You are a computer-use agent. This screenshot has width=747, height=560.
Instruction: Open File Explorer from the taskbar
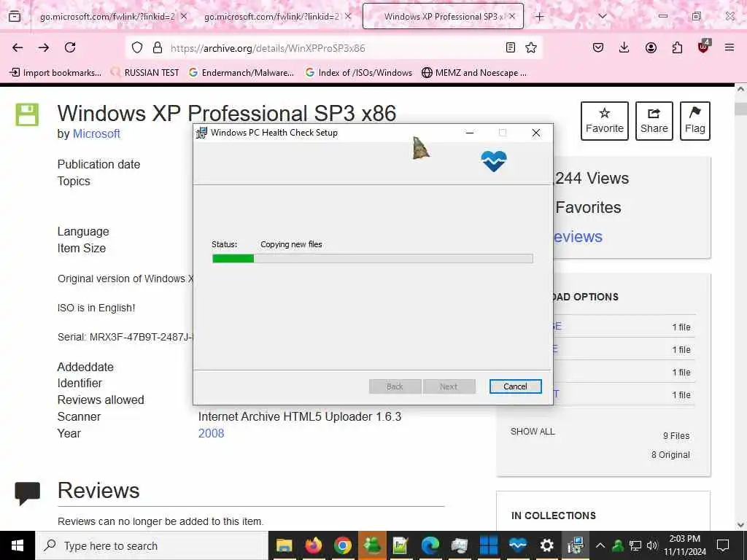click(285, 545)
